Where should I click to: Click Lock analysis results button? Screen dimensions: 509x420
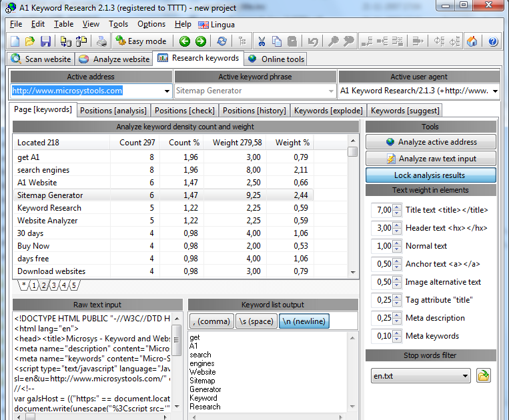coord(431,175)
